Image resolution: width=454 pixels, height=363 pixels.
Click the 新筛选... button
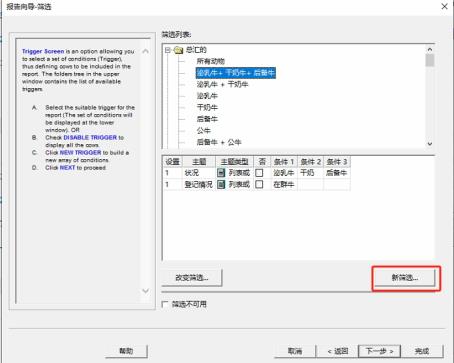(x=405, y=278)
